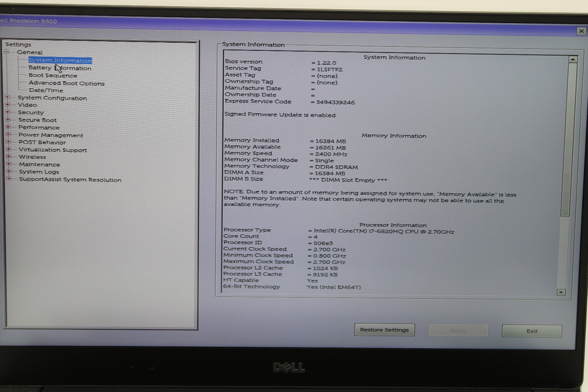Image resolution: width=588 pixels, height=392 pixels.
Task: Click the Memory Information heading
Action: 394,136
